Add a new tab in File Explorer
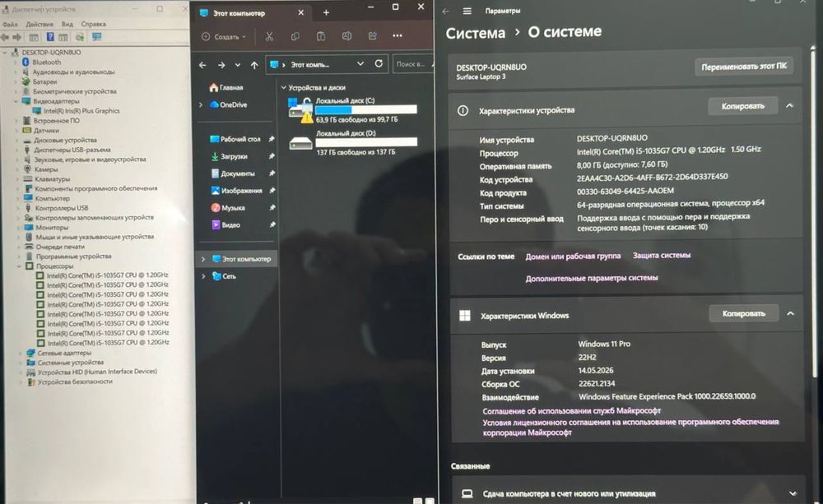The height and width of the screenshot is (504, 823). coord(326,12)
